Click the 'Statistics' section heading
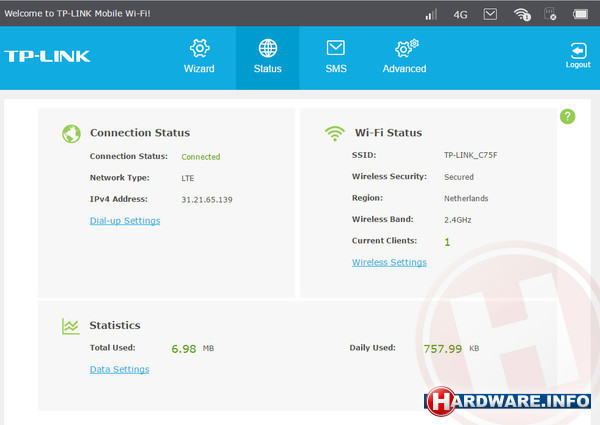600x425 pixels. point(115,325)
